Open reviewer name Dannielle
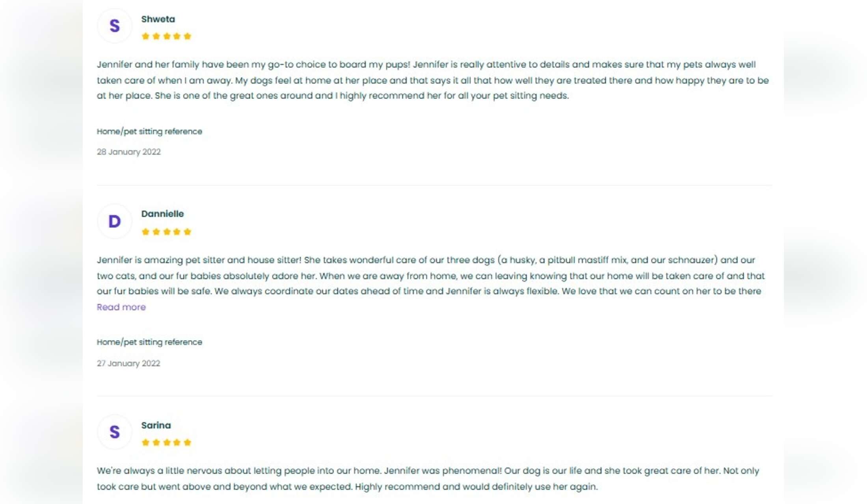The image size is (867, 504). (x=162, y=214)
